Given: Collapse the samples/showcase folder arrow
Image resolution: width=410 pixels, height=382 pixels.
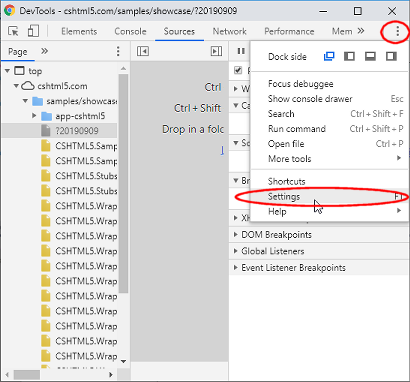Looking at the screenshot, I should (25, 101).
